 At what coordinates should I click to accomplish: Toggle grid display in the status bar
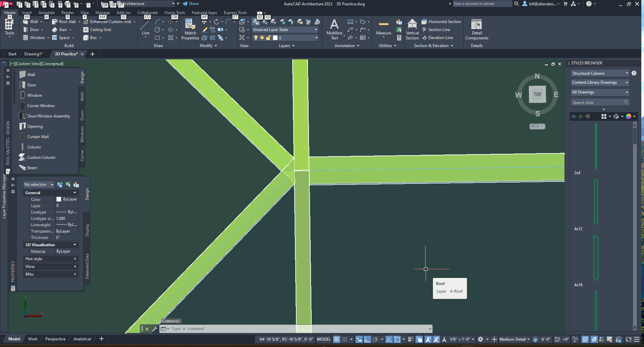[x=336, y=339]
